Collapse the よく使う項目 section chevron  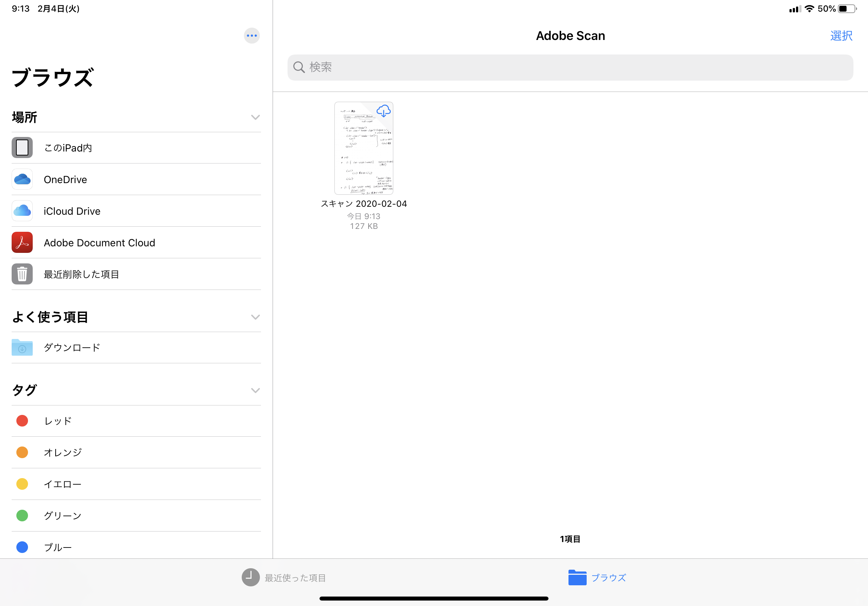256,317
